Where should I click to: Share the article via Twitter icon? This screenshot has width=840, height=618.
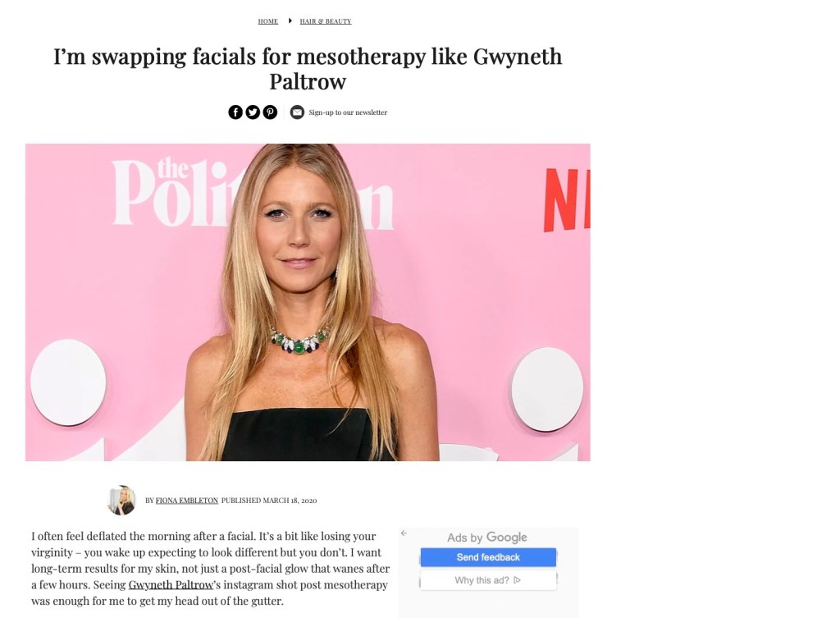tap(253, 112)
